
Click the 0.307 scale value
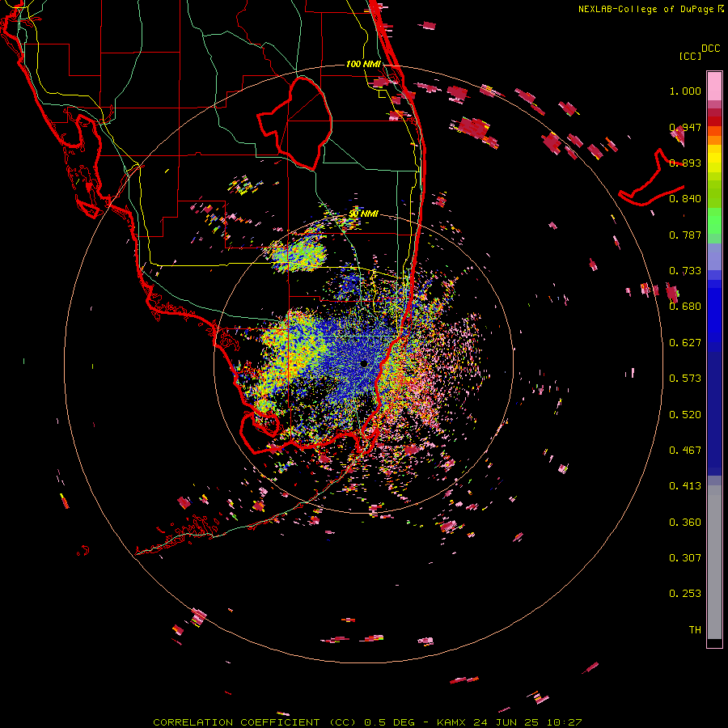point(685,558)
